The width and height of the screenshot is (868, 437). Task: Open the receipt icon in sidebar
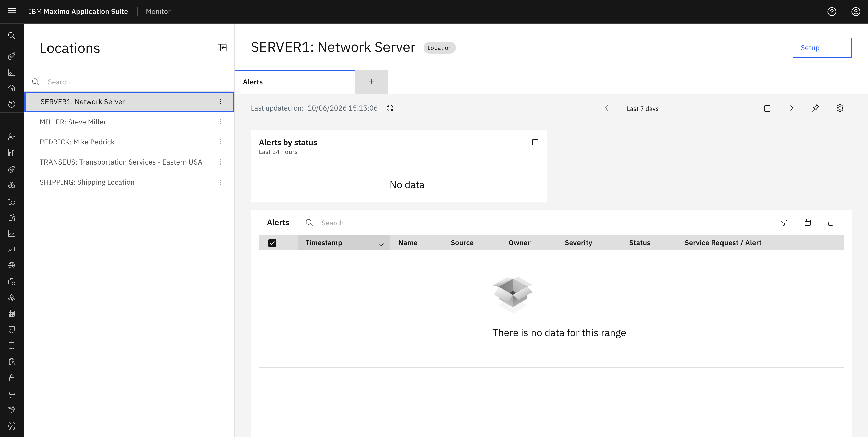pyautogui.click(x=12, y=346)
